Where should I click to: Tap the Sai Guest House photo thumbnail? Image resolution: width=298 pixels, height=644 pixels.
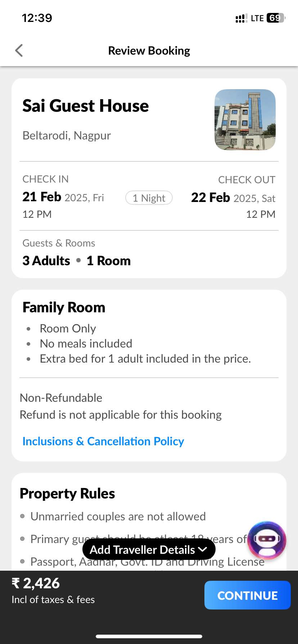(x=245, y=120)
